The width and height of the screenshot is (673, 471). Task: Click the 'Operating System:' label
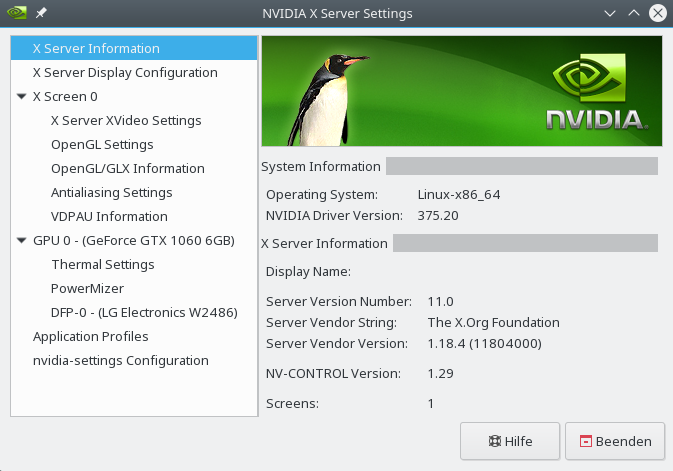pyautogui.click(x=322, y=195)
